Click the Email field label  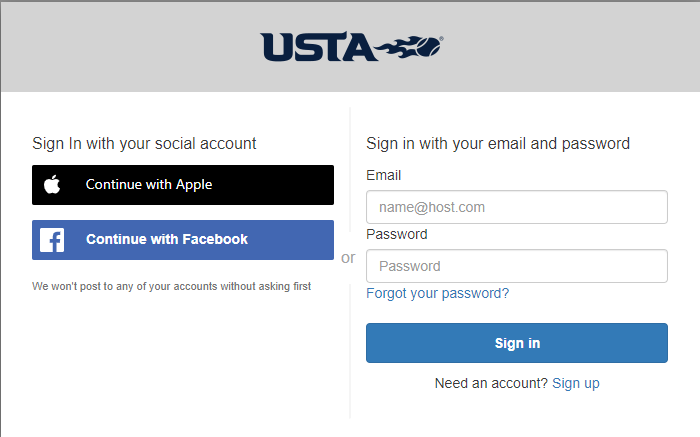(x=383, y=175)
